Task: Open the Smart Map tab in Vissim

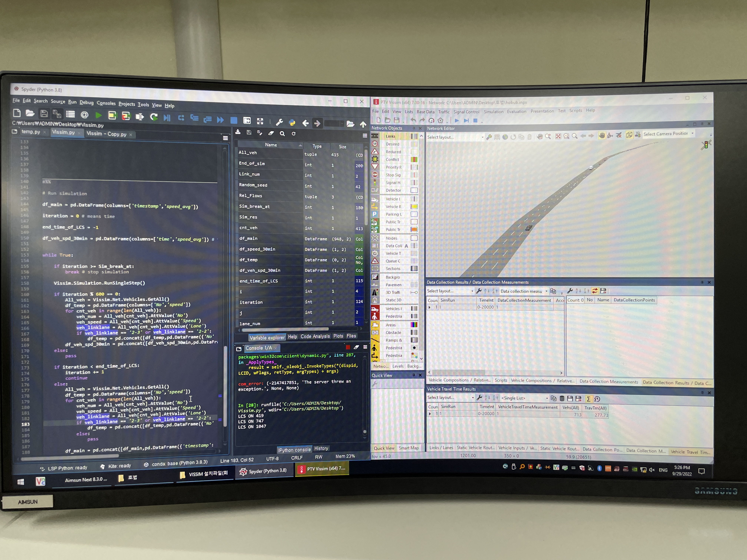Action: (409, 448)
